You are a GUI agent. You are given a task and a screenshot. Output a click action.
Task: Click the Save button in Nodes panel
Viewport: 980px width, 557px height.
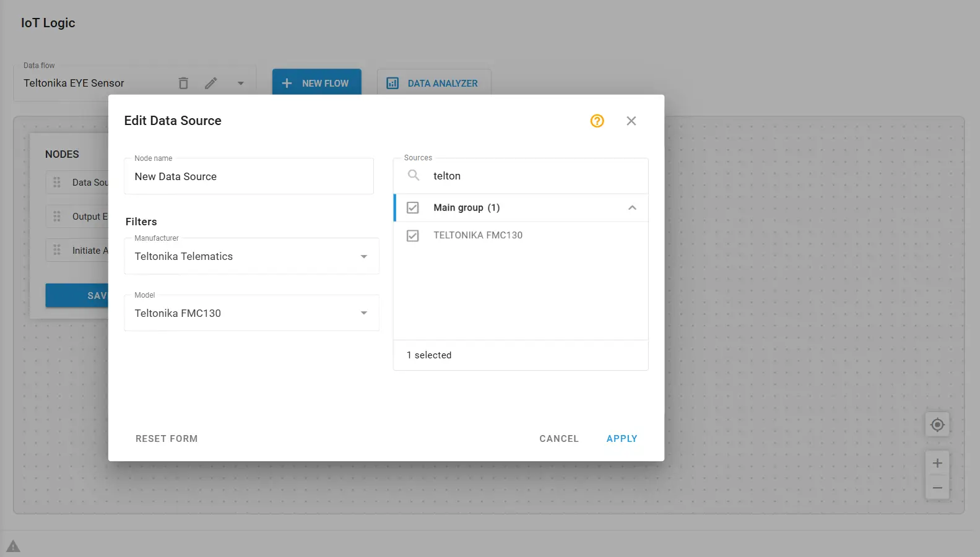[x=77, y=295]
